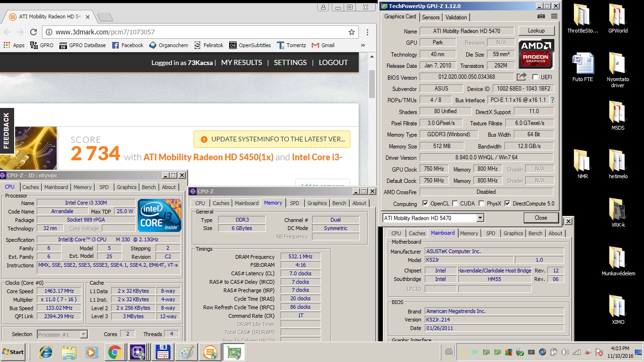This screenshot has width=644, height=362.
Task: Toggle the PhysX checkbox
Action: click(481, 204)
